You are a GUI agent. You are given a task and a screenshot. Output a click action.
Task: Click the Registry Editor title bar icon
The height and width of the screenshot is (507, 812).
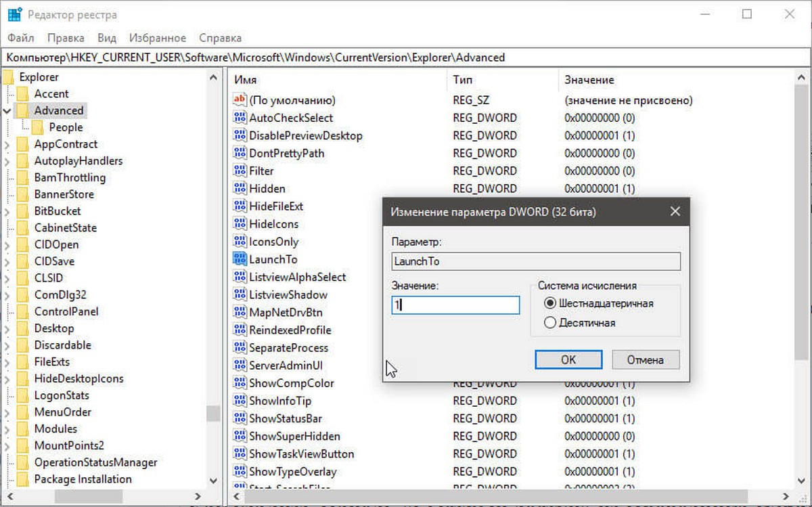15,15
